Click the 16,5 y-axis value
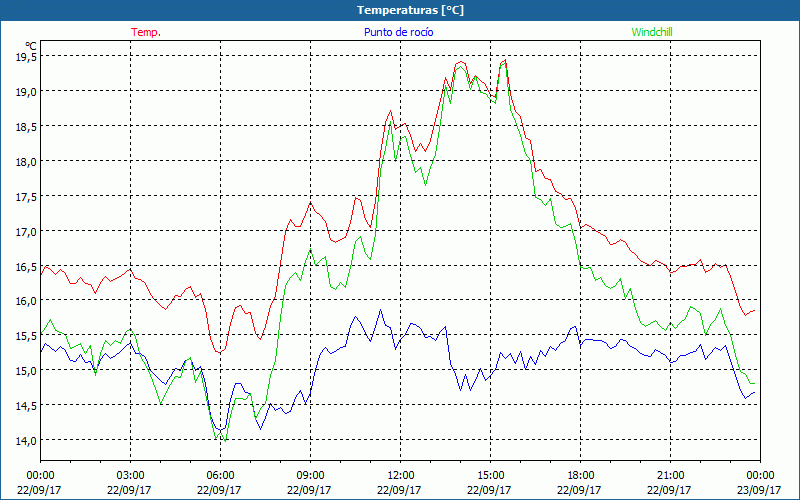This screenshot has height=500, width=800. [26, 266]
